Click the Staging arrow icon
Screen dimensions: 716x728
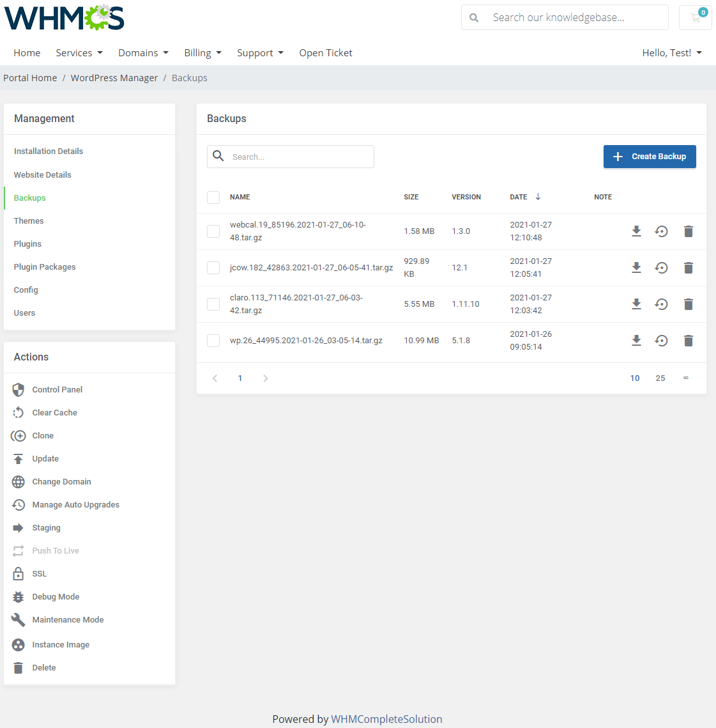[x=18, y=528]
